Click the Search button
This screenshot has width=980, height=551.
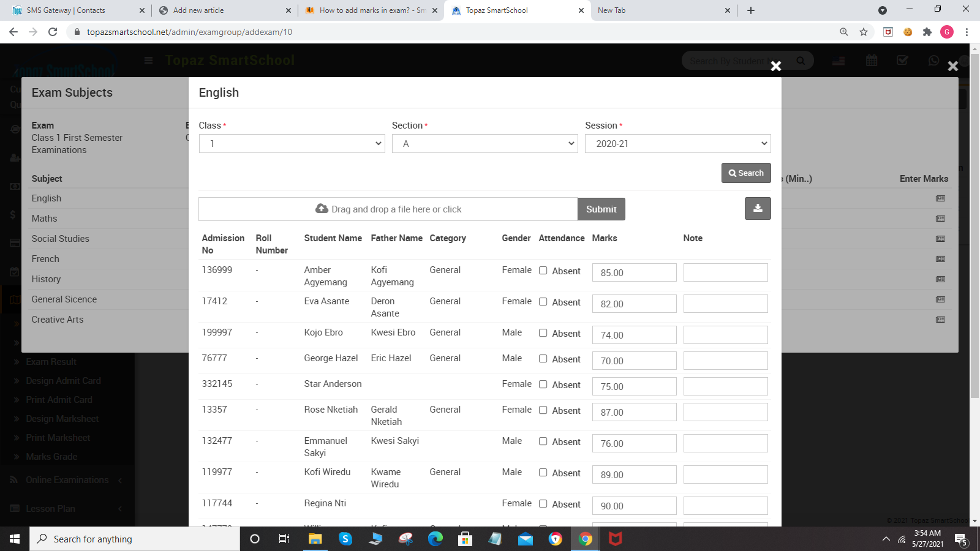(746, 173)
